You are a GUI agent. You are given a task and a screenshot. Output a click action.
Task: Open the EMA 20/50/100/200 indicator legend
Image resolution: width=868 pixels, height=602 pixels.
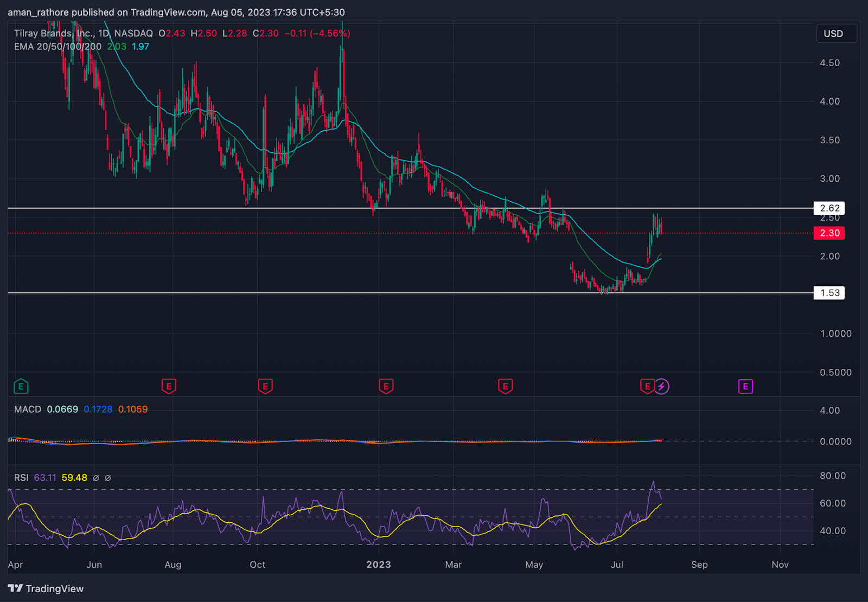point(58,47)
